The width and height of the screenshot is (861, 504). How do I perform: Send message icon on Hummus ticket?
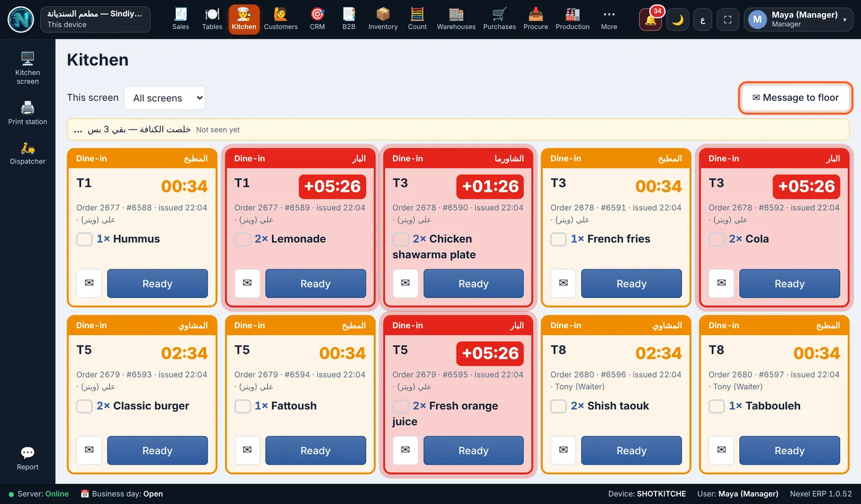pyautogui.click(x=89, y=283)
